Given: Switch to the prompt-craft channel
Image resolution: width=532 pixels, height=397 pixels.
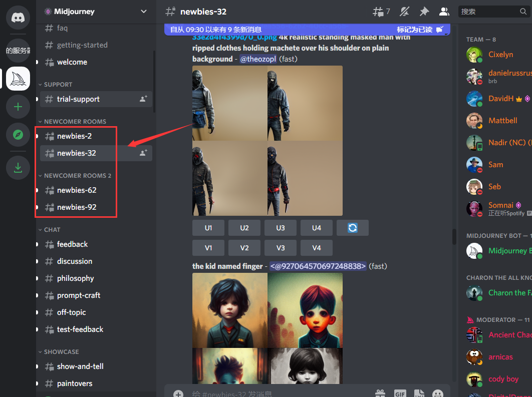Looking at the screenshot, I should (x=79, y=295).
